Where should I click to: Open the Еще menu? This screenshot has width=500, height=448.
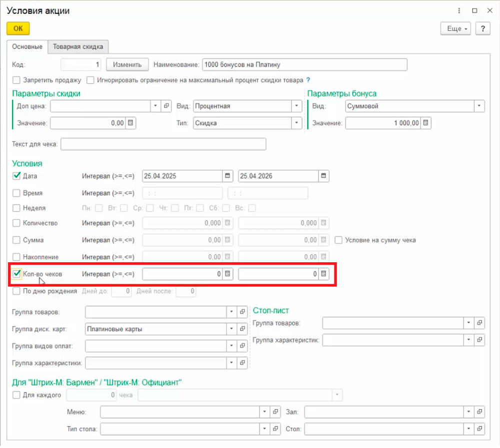click(x=455, y=28)
